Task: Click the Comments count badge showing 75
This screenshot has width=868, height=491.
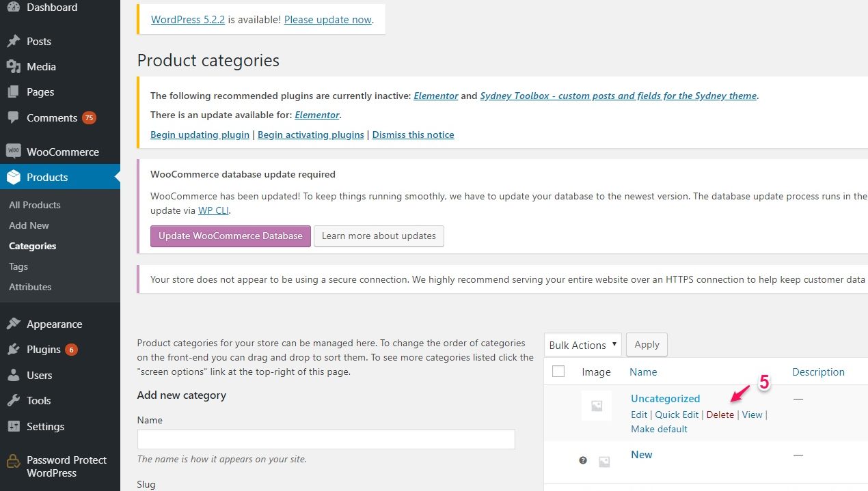Action: pos(89,117)
